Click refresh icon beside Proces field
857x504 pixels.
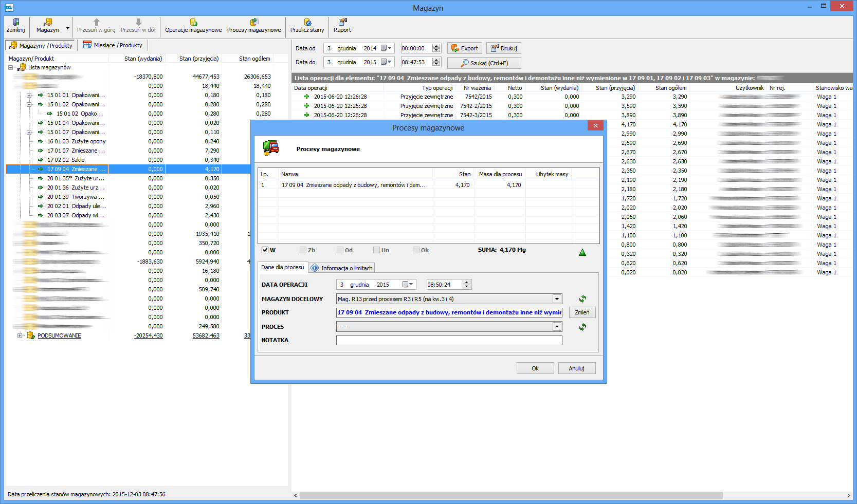click(x=582, y=327)
